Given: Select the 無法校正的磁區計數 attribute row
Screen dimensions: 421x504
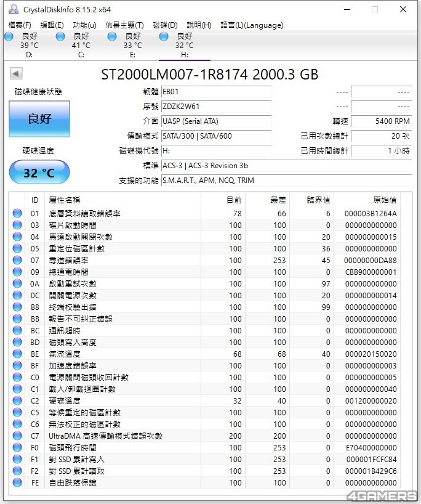Looking at the screenshot, I should [x=206, y=424].
